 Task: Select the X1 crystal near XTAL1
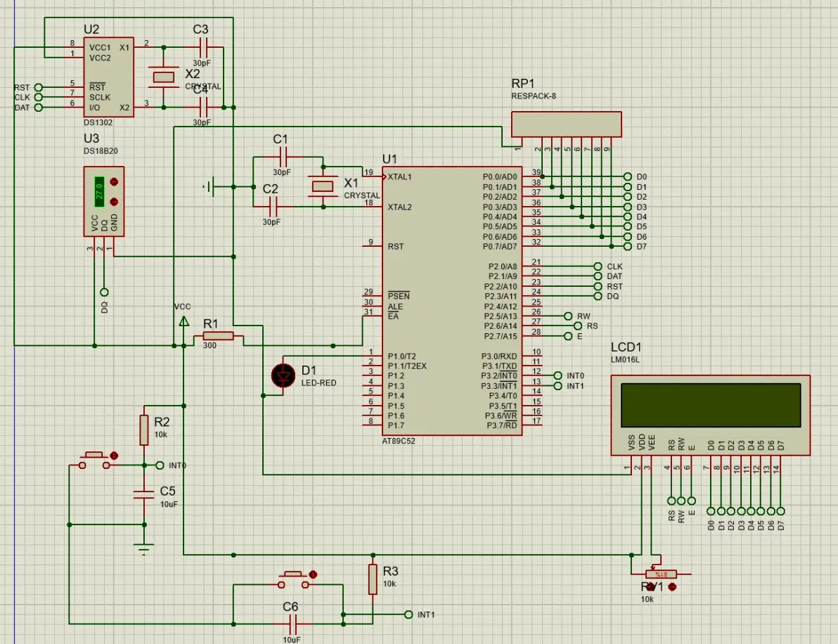coord(323,186)
